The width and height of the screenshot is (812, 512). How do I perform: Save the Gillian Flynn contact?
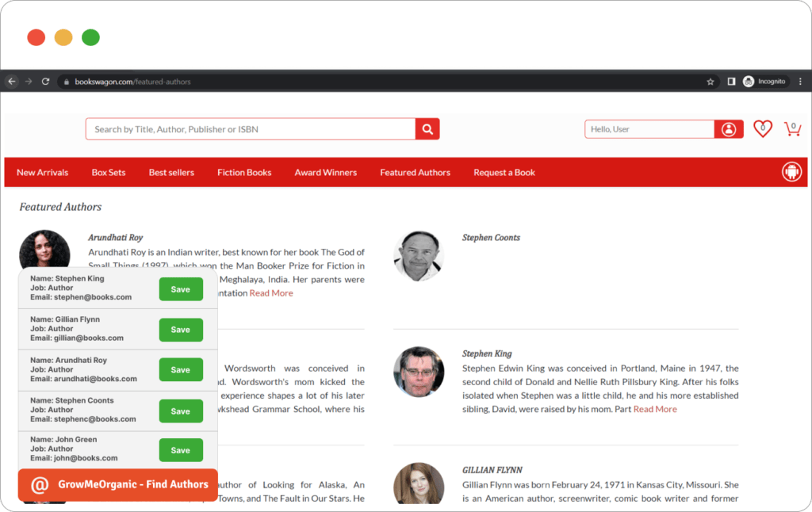pyautogui.click(x=181, y=330)
